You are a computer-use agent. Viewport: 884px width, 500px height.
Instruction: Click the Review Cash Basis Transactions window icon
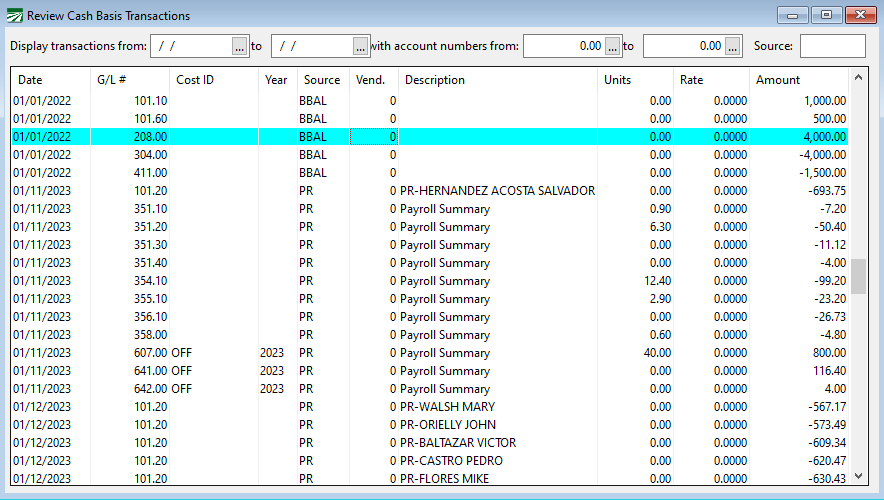[15, 15]
